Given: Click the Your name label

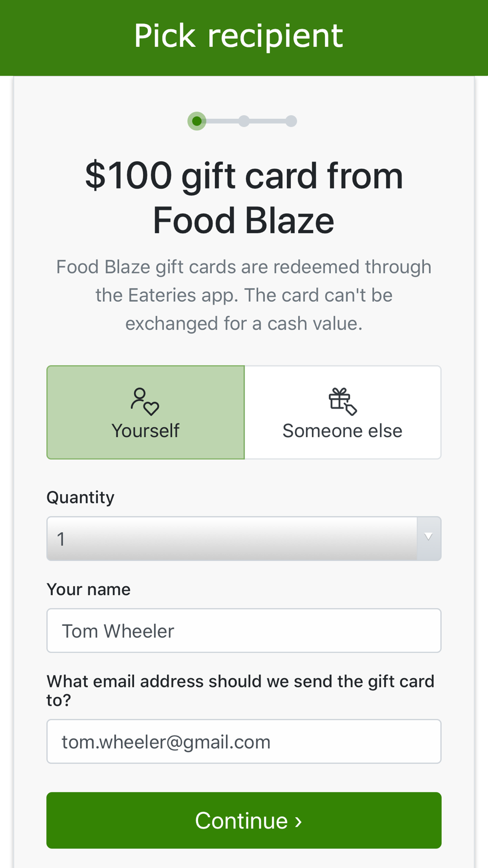Looking at the screenshot, I should click(89, 589).
